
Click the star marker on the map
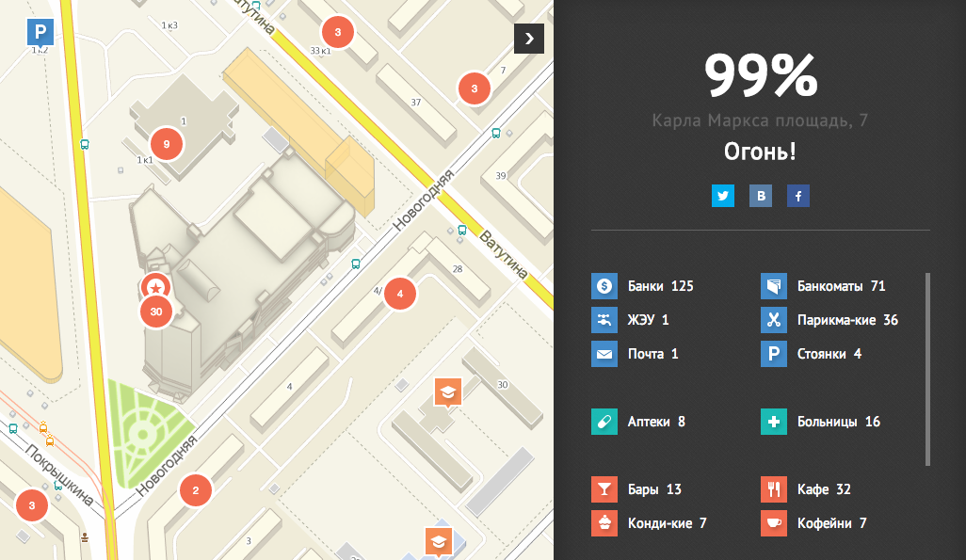pyautogui.click(x=155, y=286)
